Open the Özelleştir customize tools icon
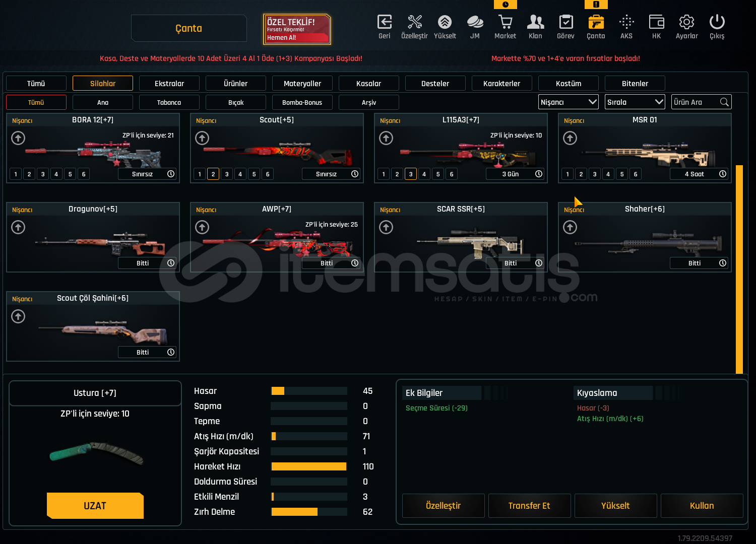This screenshot has height=544, width=756. coord(414,23)
